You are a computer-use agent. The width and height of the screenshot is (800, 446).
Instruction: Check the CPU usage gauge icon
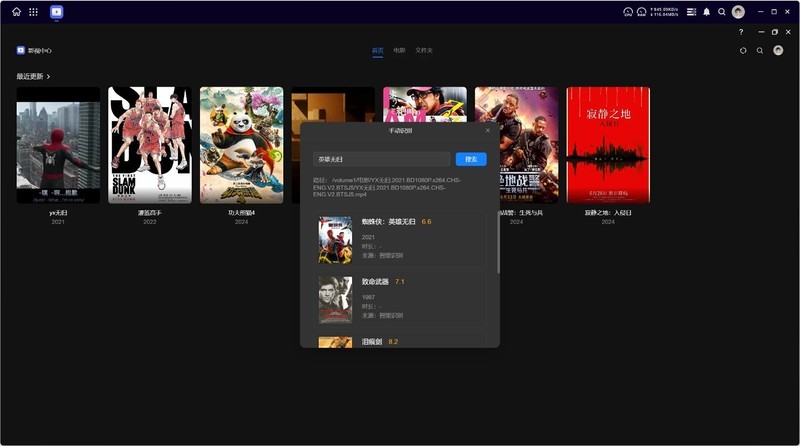click(x=628, y=12)
